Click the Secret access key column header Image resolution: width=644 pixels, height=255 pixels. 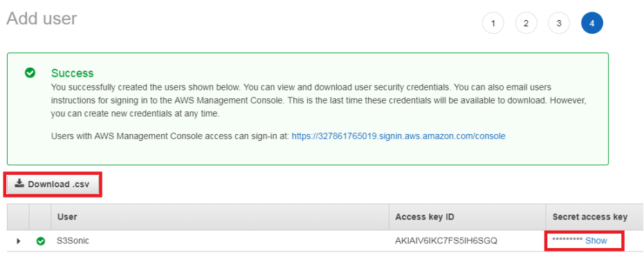pyautogui.click(x=590, y=216)
